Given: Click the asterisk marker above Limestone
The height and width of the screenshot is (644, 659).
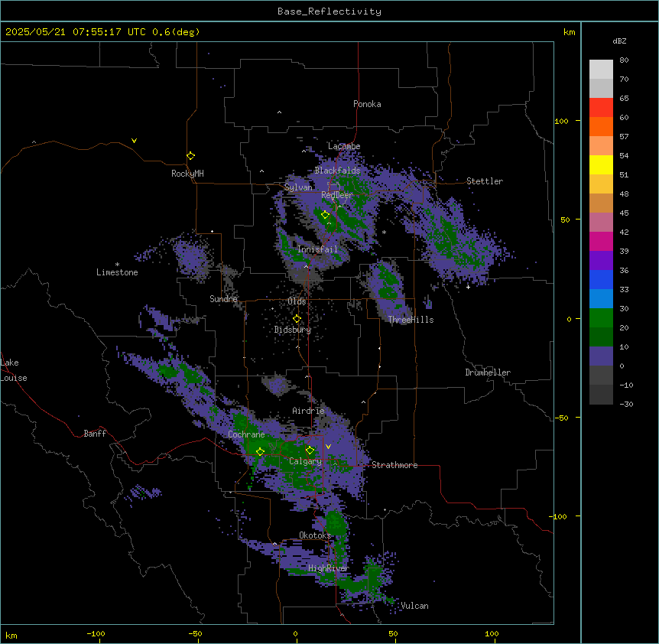Looking at the screenshot, I should [117, 265].
